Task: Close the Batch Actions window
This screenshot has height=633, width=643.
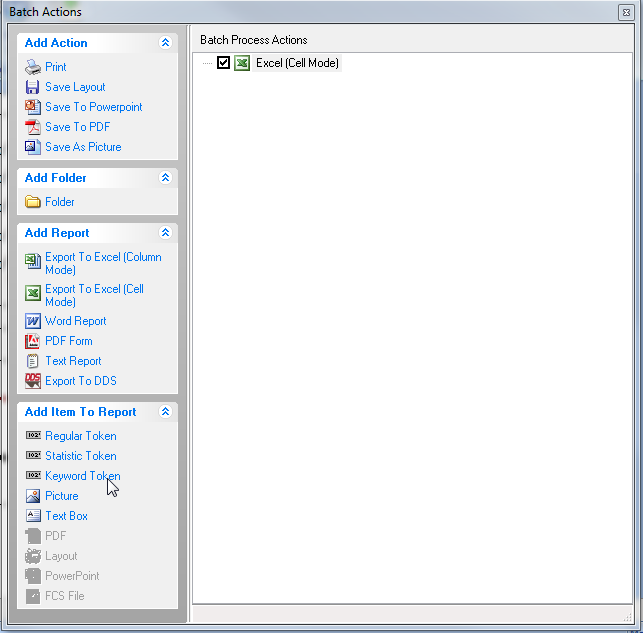Action: (626, 12)
